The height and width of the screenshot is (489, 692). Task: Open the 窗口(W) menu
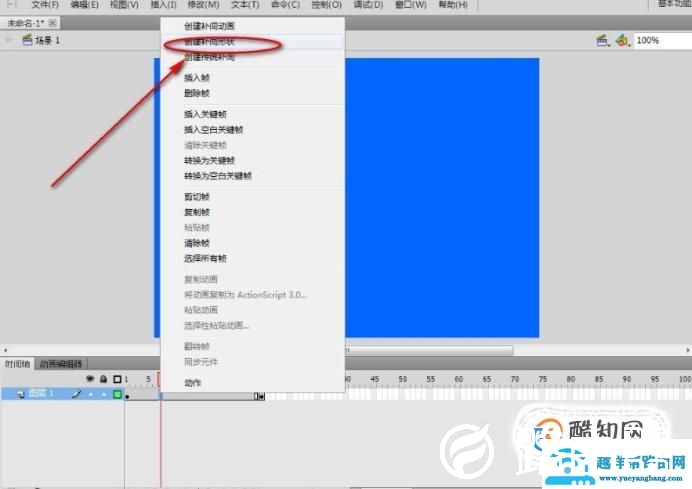coord(411,5)
